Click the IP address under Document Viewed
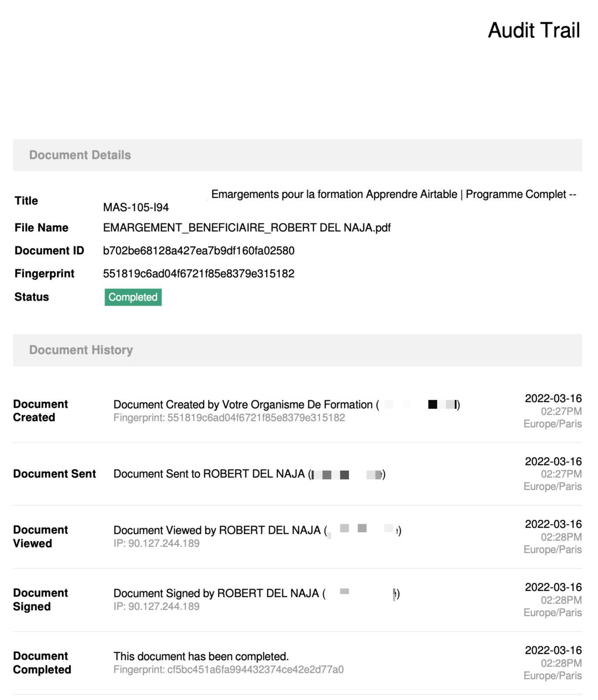Screen dimensions: 598x700 pos(156,543)
